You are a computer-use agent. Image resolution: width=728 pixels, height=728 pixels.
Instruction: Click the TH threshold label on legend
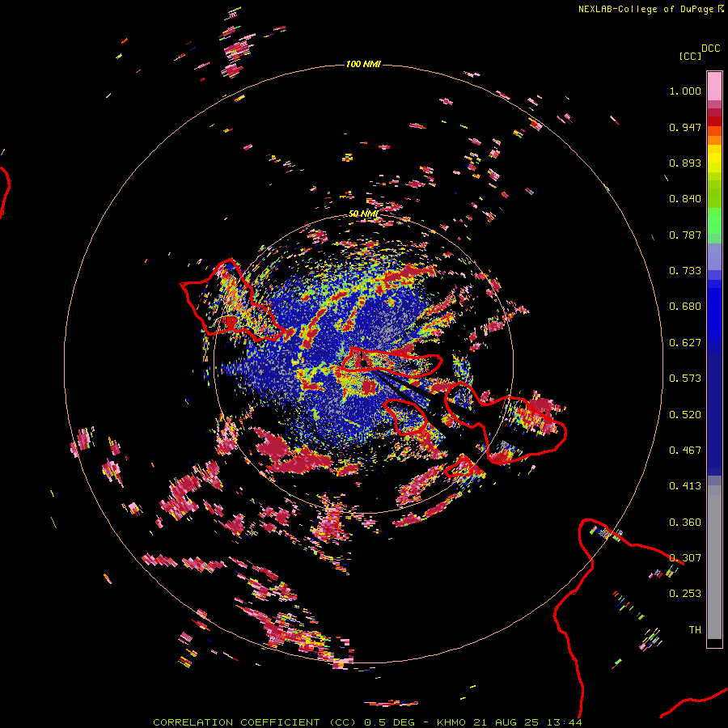point(695,630)
